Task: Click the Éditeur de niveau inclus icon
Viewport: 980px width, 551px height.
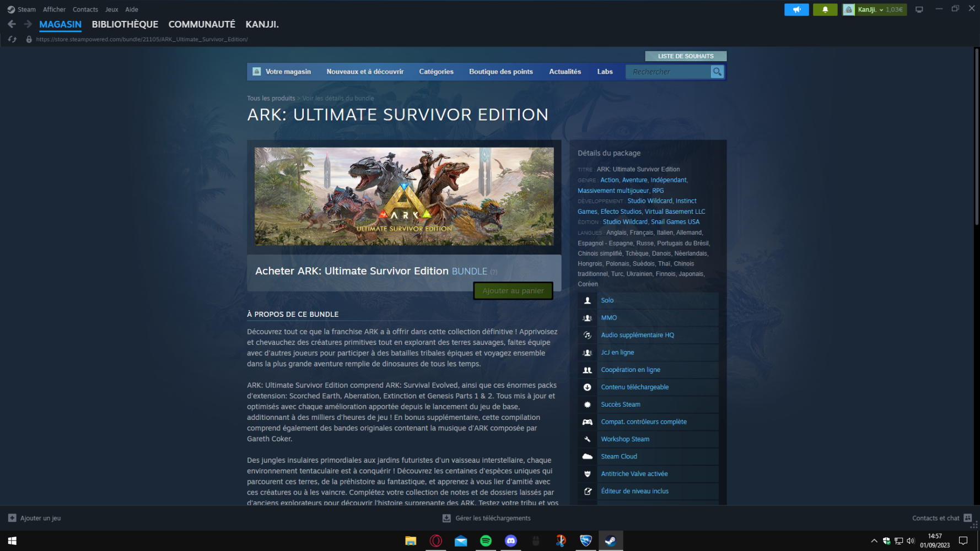Action: (588, 491)
